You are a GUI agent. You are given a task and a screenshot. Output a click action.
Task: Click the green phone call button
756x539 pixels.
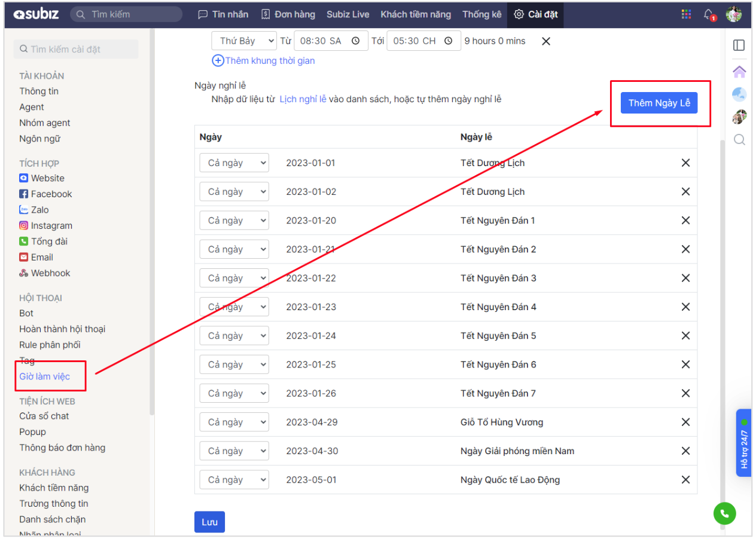pos(724,513)
